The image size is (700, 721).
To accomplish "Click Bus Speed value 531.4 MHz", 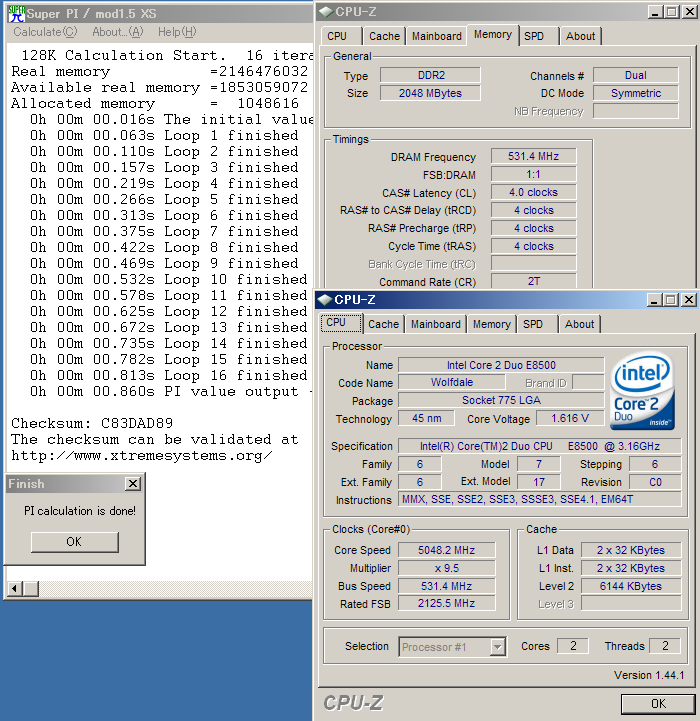I will [447, 586].
